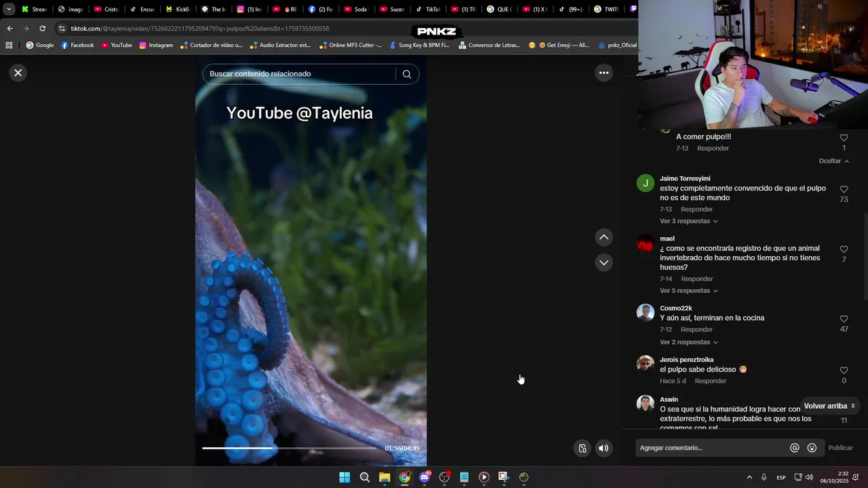868x488 pixels.
Task: Reply to Jaime Torresyimi's comment
Action: pyautogui.click(x=696, y=209)
